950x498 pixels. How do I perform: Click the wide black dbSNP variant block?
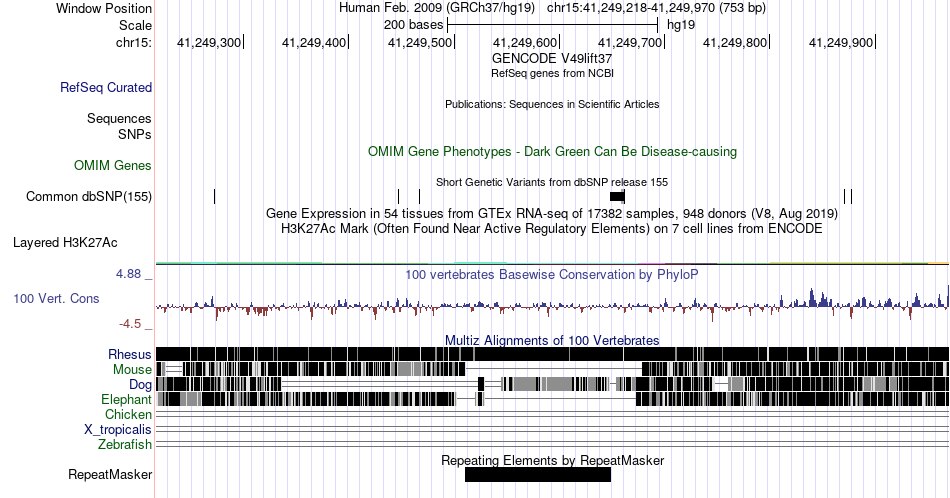point(617,196)
